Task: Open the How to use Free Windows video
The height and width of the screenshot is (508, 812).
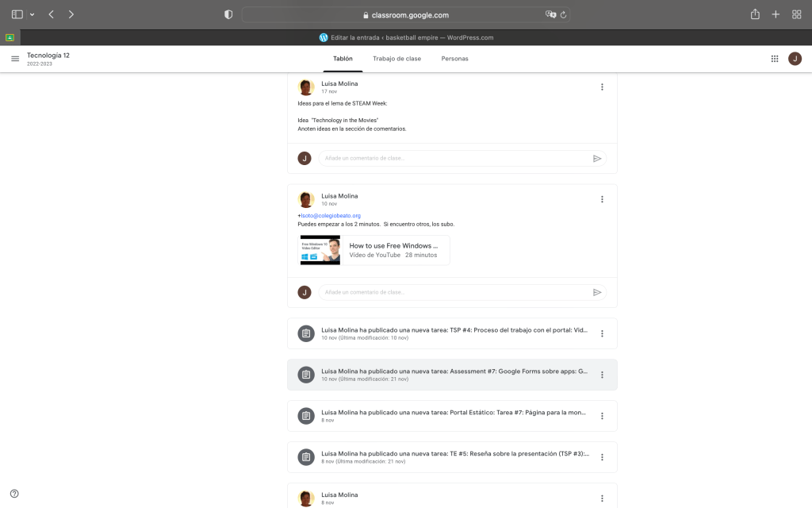Action: pos(374,250)
